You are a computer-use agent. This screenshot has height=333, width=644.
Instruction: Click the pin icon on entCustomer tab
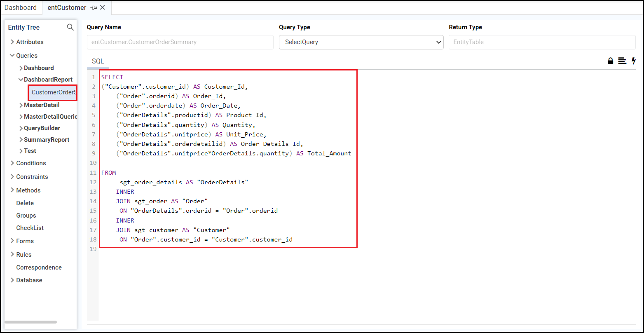tap(94, 8)
